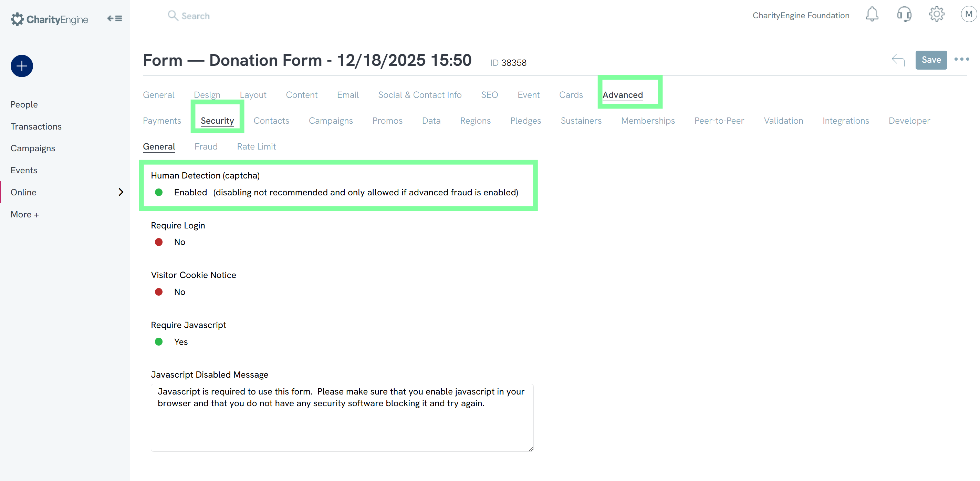980x481 pixels.
Task: Open the support headset icon
Action: pyautogui.click(x=904, y=14)
